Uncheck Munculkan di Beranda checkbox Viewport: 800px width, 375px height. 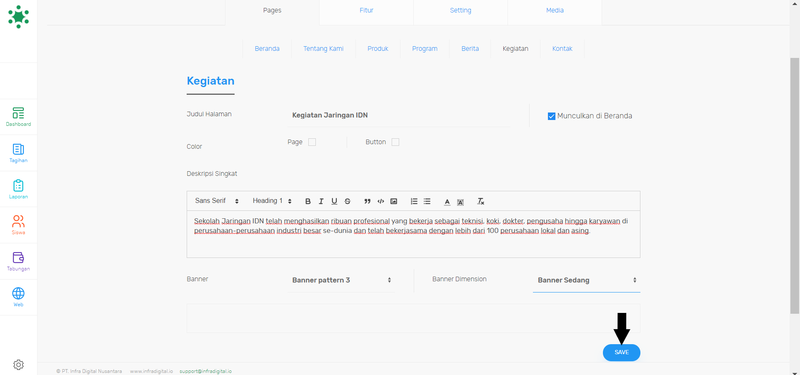coord(551,116)
